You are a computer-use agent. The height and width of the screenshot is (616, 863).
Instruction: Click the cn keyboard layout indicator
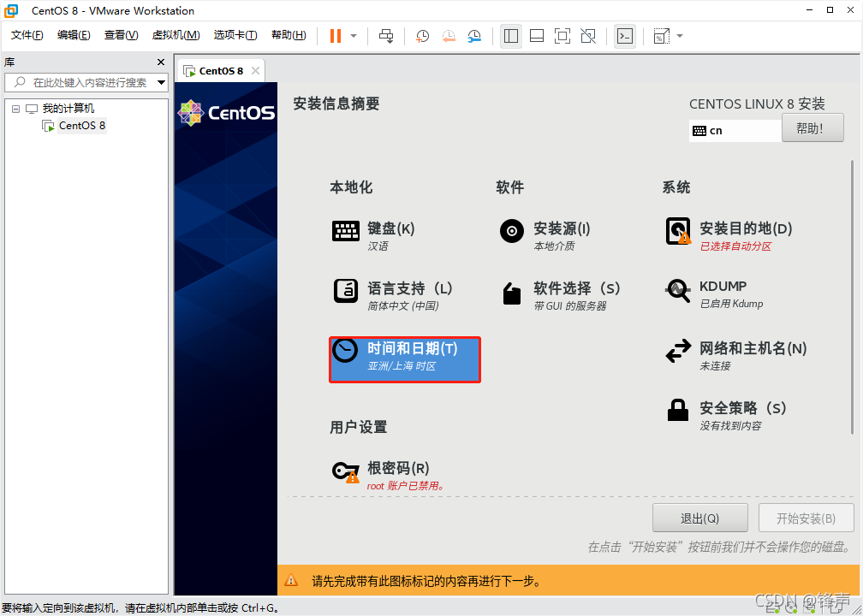click(x=735, y=130)
